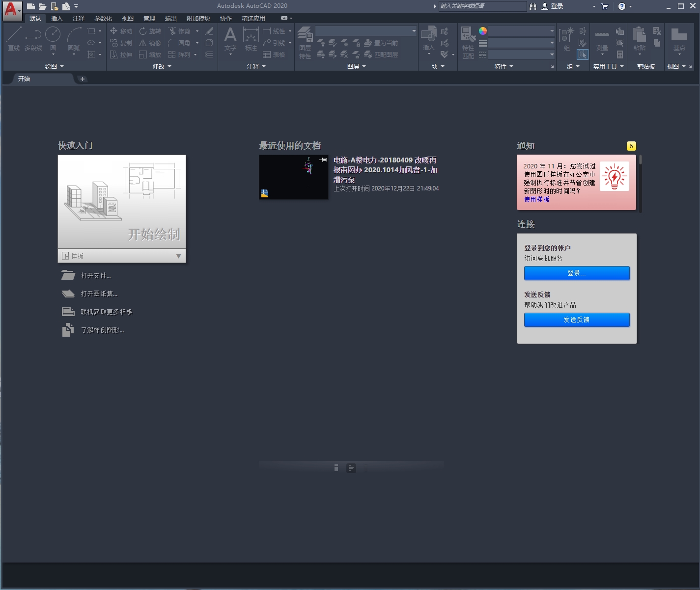
Task: Click the New file icon in quick access toolbar
Action: point(30,6)
